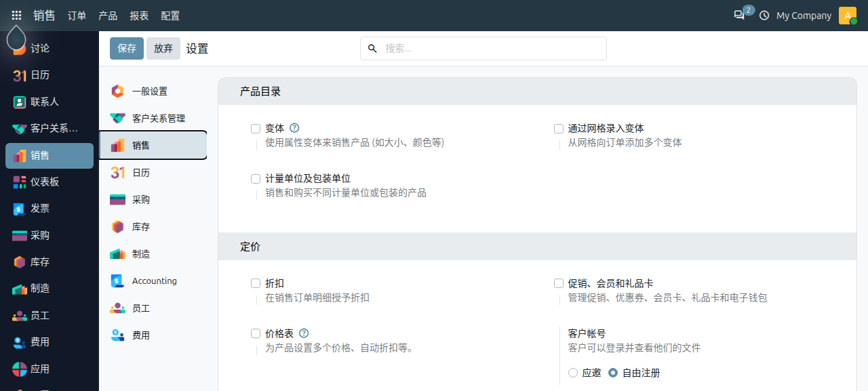Open 仪表板 app in sidebar

coord(50,182)
